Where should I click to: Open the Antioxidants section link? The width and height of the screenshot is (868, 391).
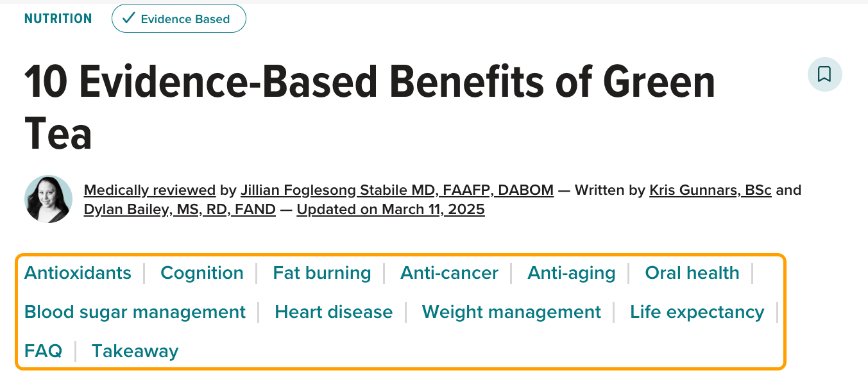[x=78, y=272]
